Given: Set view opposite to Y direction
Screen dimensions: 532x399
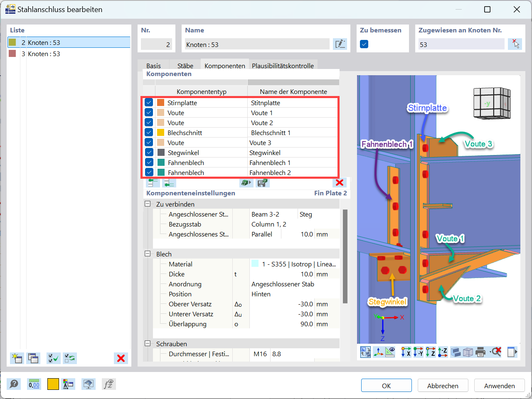Looking at the screenshot, I should click(x=419, y=352).
